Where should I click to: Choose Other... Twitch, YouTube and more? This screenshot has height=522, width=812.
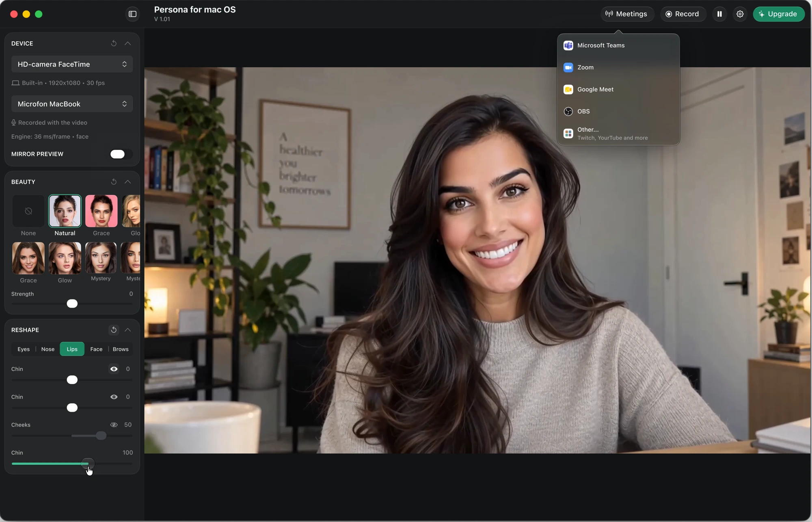coord(618,134)
